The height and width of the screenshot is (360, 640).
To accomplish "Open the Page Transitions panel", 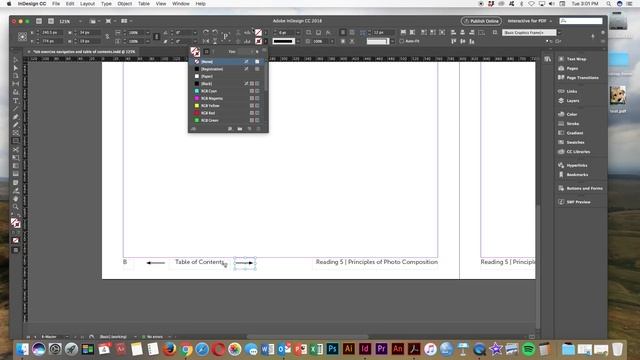I will point(582,78).
